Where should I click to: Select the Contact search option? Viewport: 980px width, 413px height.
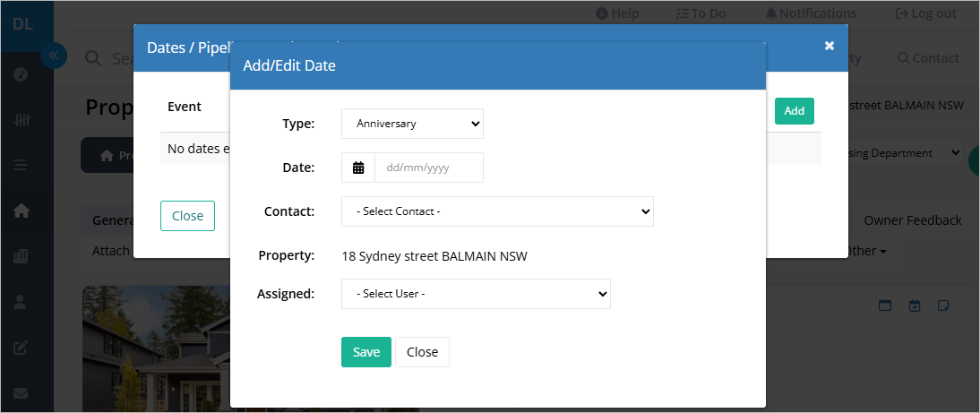point(928,58)
